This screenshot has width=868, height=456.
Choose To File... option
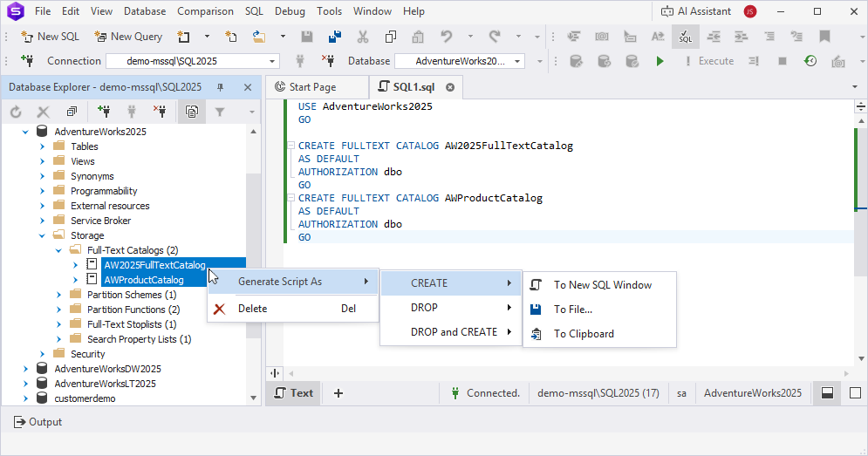pos(599,310)
